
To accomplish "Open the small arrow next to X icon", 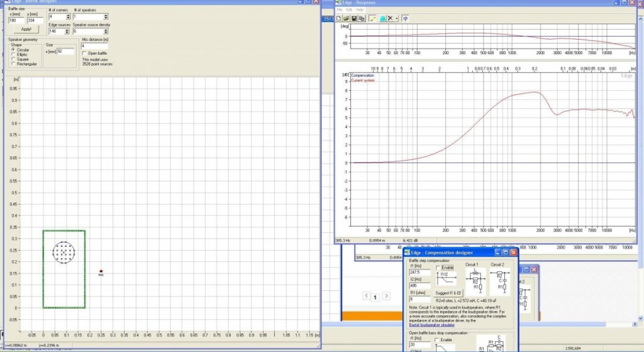I will (x=397, y=18).
